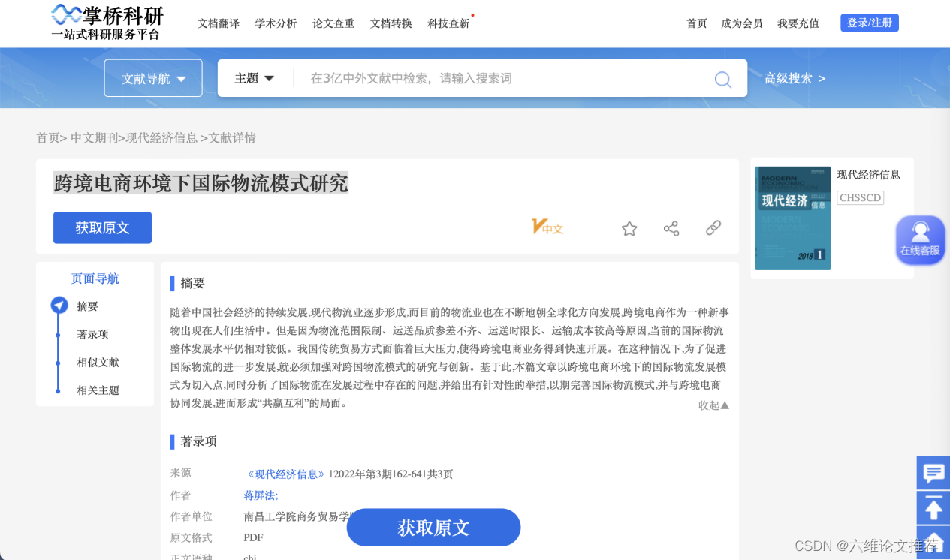Click author link 蒋屏法

(x=261, y=495)
